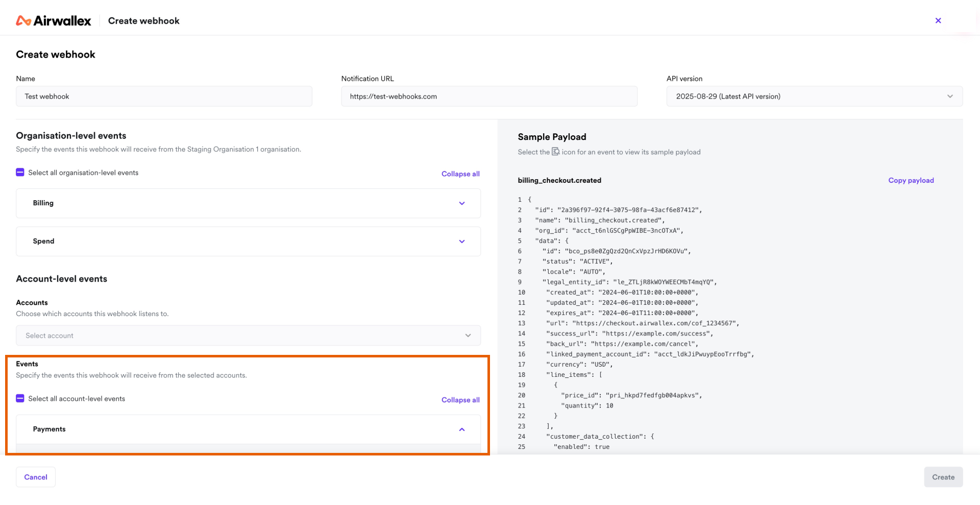
Task: Expand the Spend events section
Action: point(248,242)
